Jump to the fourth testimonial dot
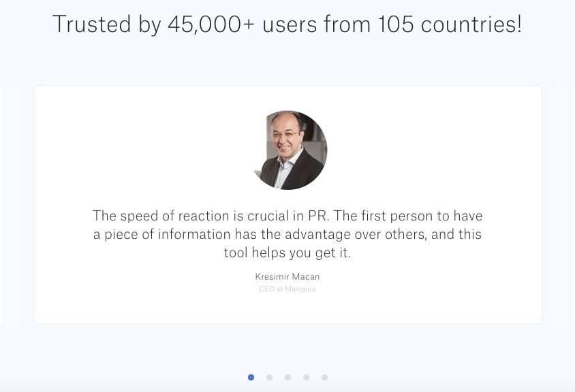Screen dimensions: 575x392 tap(306, 377)
